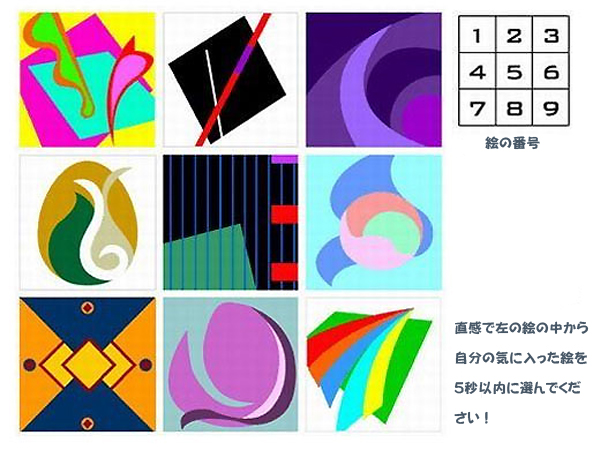Pick number 9 in the number grid
600x450 pixels.
pyautogui.click(x=551, y=108)
